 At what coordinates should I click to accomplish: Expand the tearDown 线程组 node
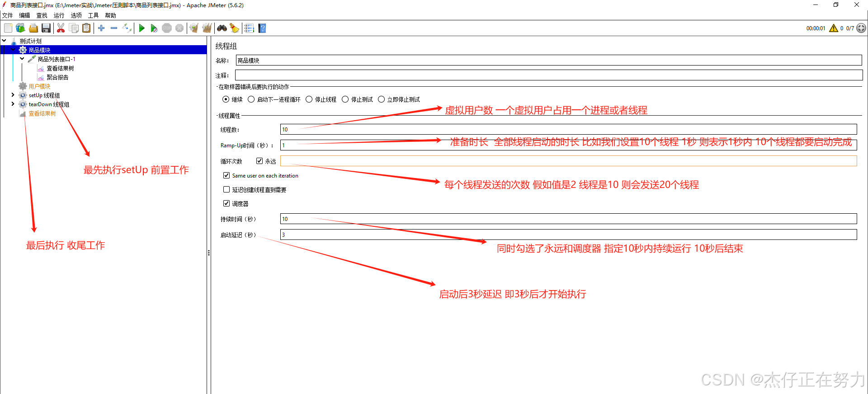click(x=13, y=104)
